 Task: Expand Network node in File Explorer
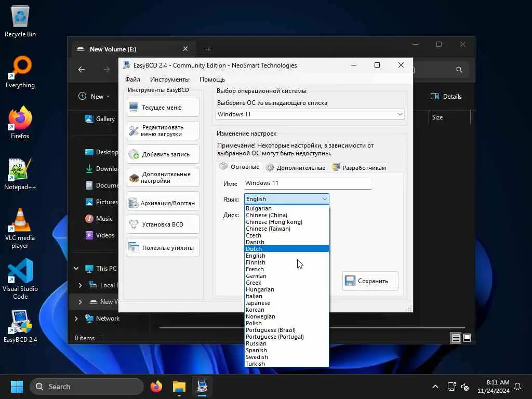(x=76, y=318)
